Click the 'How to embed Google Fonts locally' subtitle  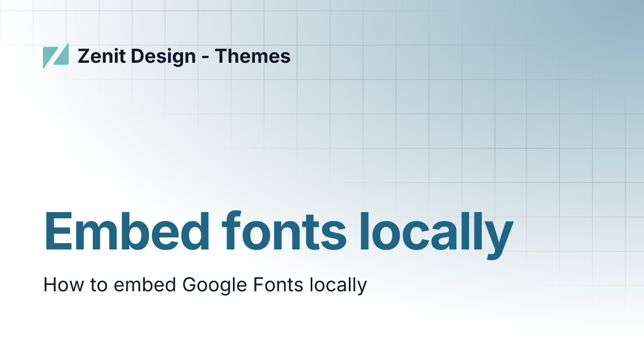point(205,284)
